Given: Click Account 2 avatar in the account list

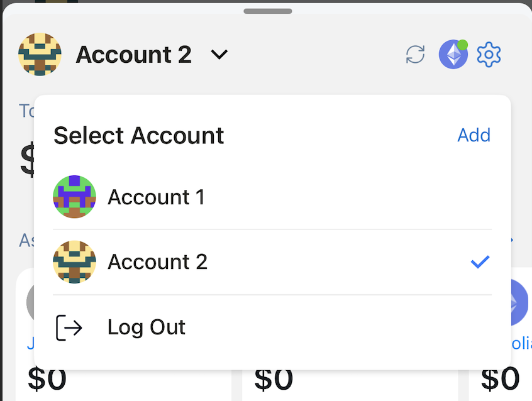Looking at the screenshot, I should [74, 262].
